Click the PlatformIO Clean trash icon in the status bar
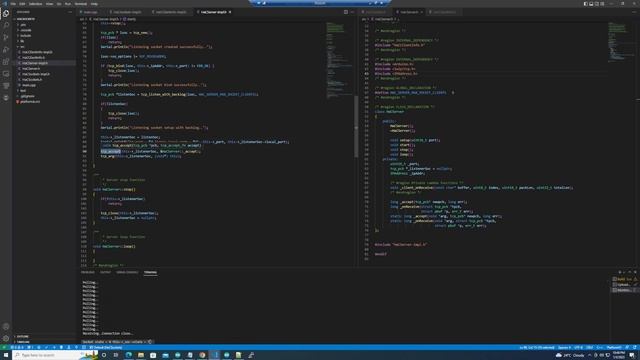Image resolution: width=640 pixels, height=360 pixels. point(61,347)
